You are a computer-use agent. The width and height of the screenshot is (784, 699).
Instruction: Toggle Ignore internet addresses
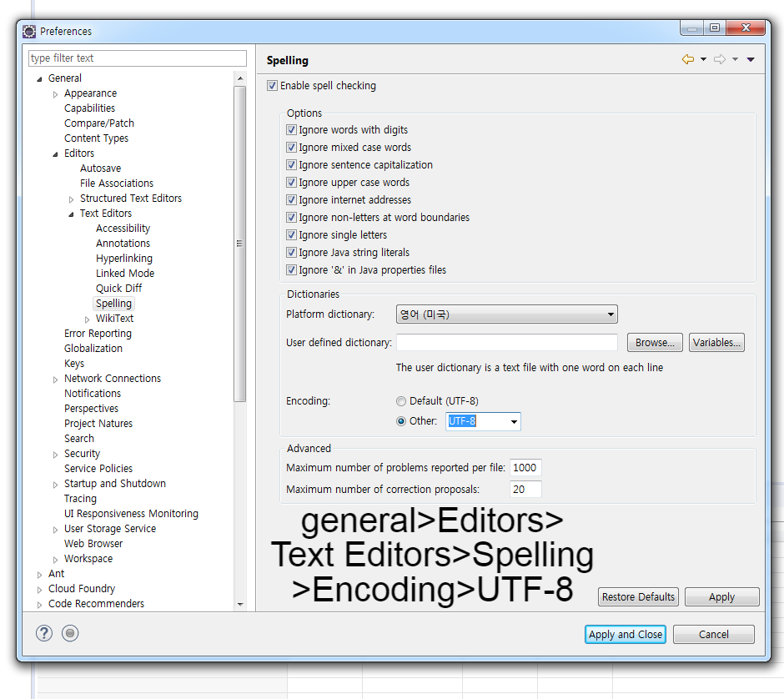pos(292,200)
